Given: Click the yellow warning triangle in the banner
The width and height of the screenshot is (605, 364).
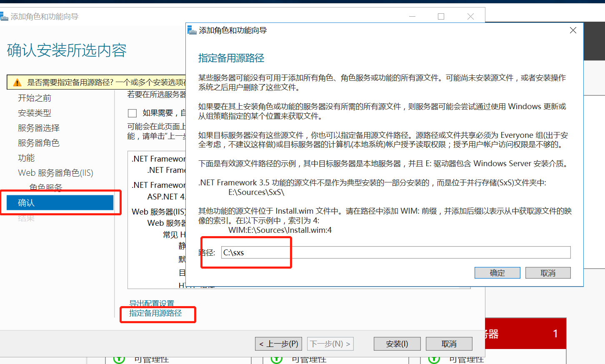Looking at the screenshot, I should point(16,82).
